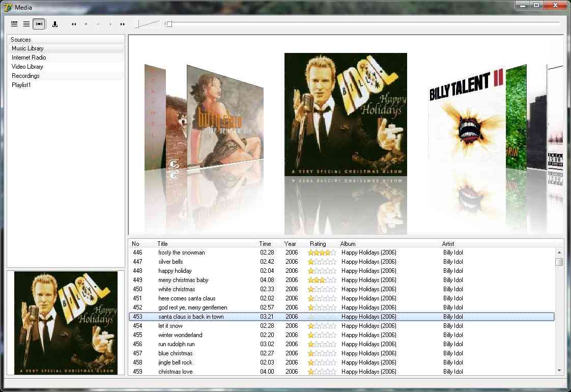
Task: Sort tracks by the Album column header
Action: (x=348, y=244)
